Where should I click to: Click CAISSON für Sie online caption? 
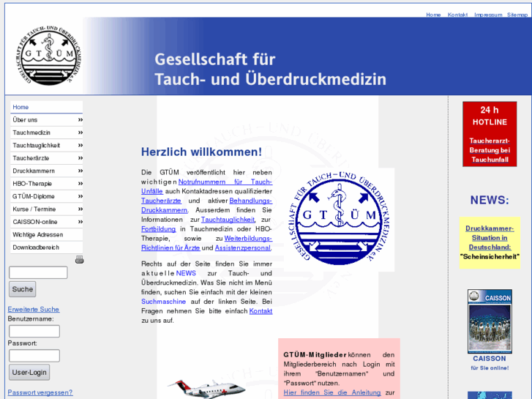coord(490,362)
